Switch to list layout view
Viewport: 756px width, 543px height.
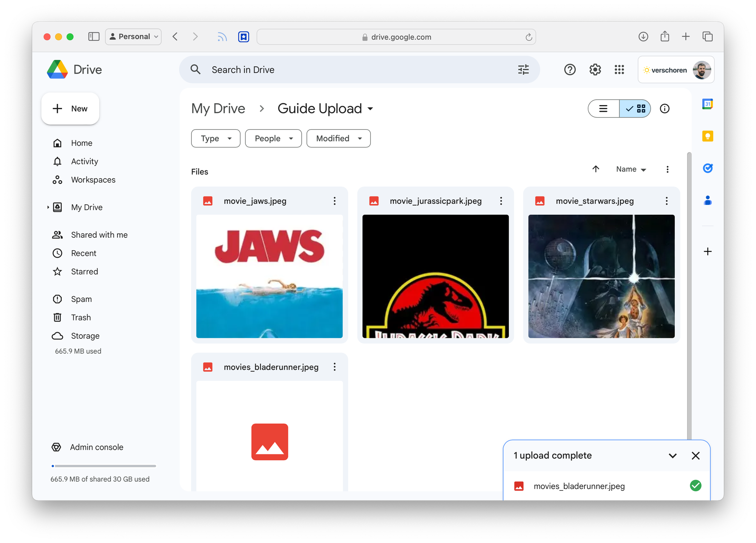(x=603, y=109)
